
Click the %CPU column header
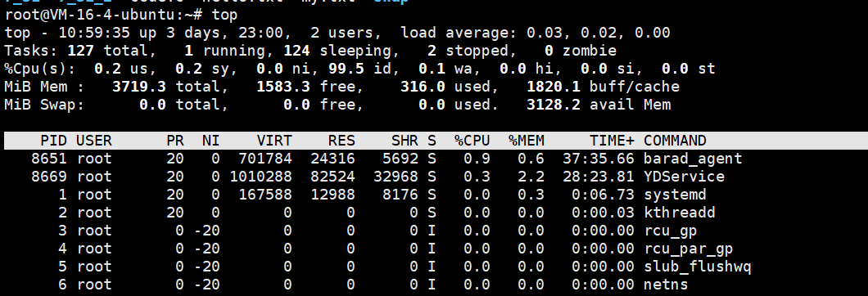pyautogui.click(x=472, y=141)
